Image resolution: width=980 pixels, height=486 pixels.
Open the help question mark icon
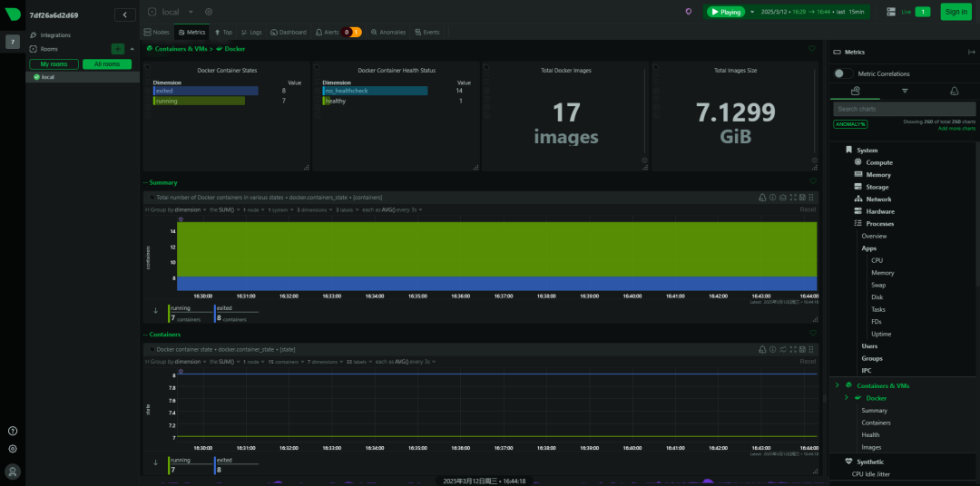click(x=13, y=431)
